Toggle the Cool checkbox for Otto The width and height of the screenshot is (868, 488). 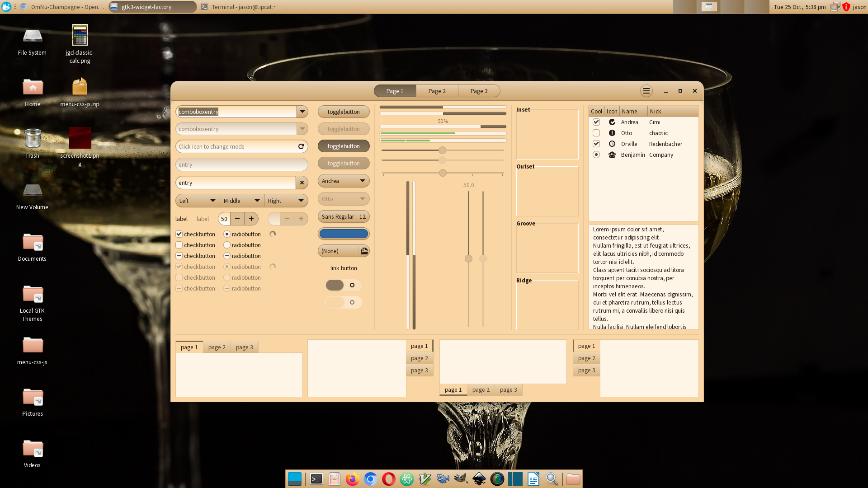(596, 133)
